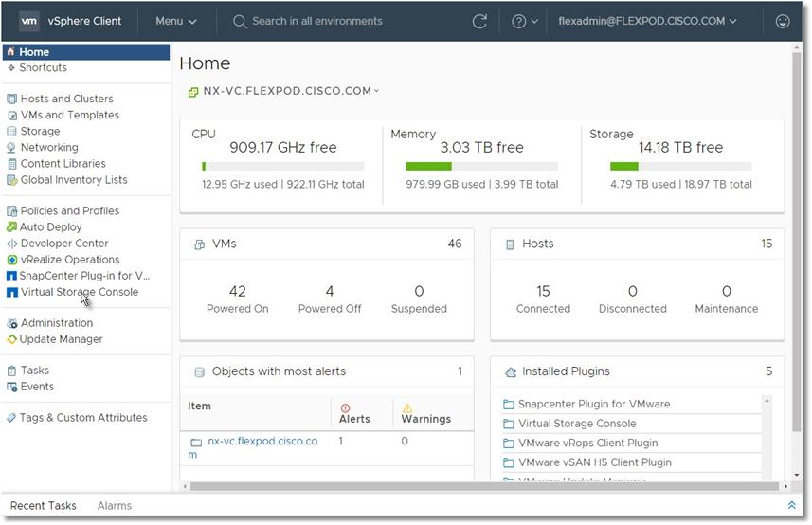Open the help question mark icon

pos(518,21)
